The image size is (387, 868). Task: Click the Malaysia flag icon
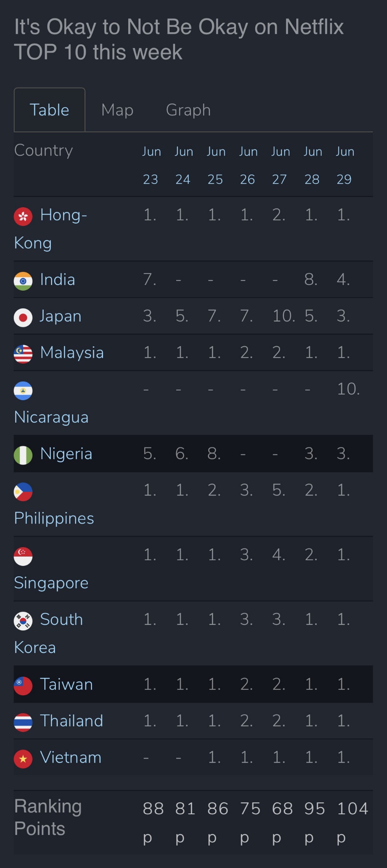(x=23, y=354)
